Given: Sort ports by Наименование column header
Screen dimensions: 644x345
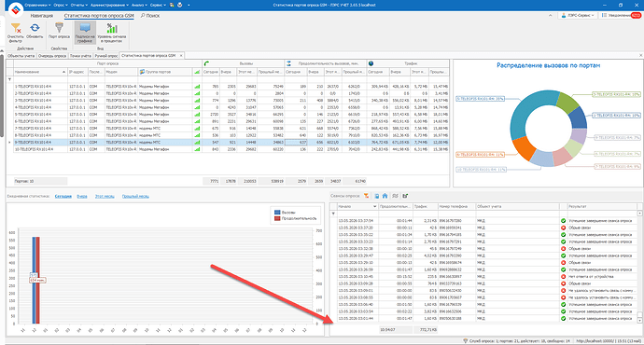Looking at the screenshot, I should [x=40, y=72].
